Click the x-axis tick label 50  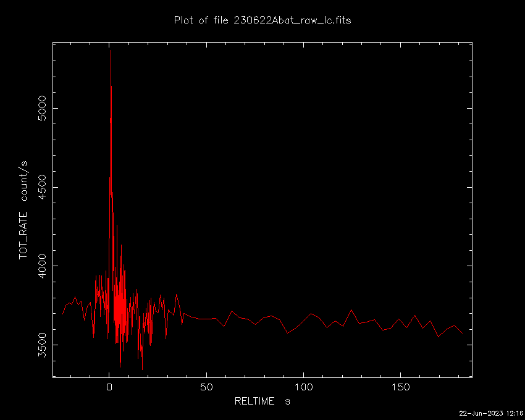[206, 387]
